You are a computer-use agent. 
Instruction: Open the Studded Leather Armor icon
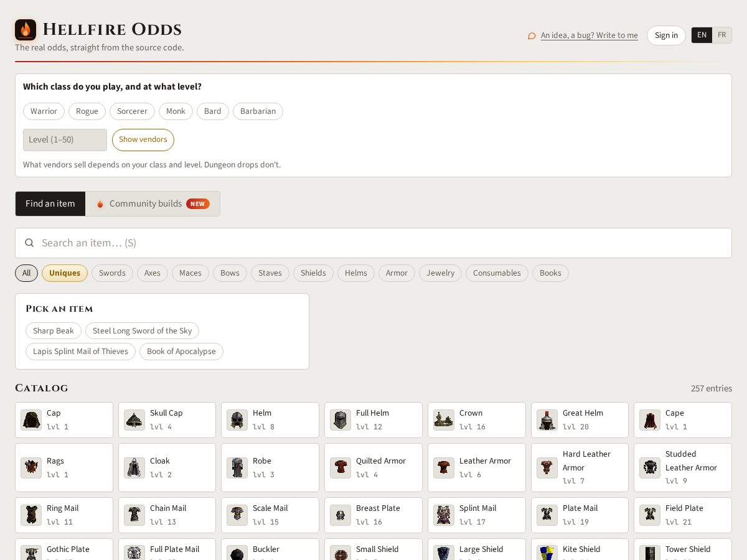650,468
